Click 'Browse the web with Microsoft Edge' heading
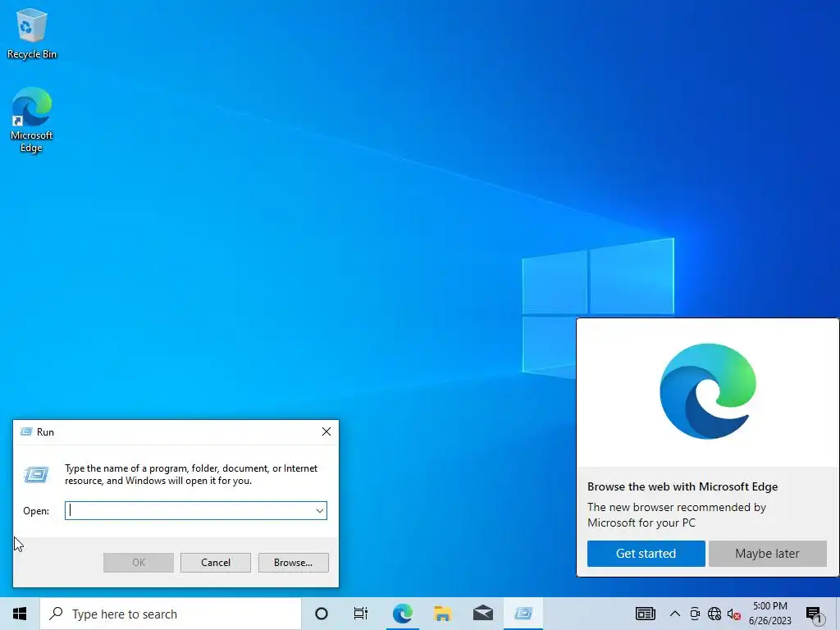This screenshot has height=630, width=840. 682,486
